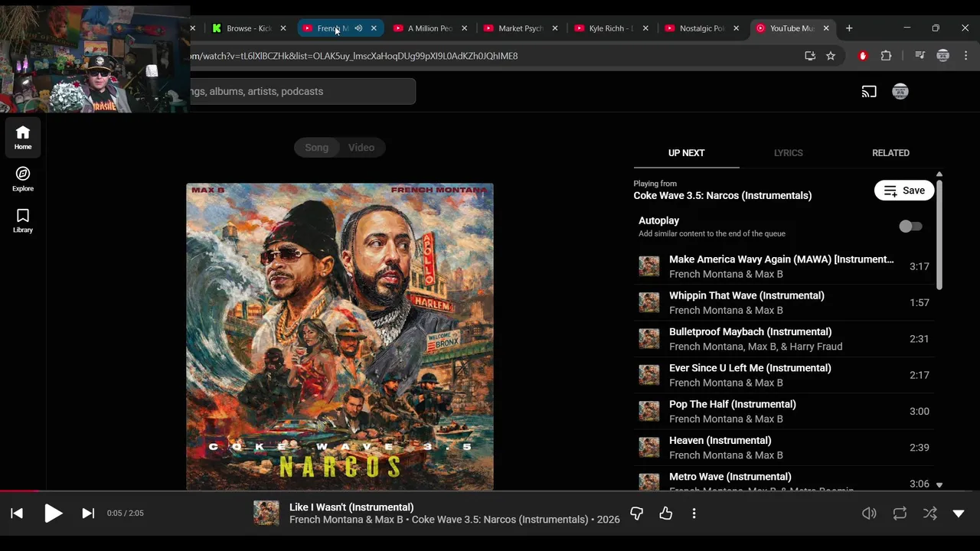
Task: Play Heaven (Instrumental) from queue
Action: 783,448
